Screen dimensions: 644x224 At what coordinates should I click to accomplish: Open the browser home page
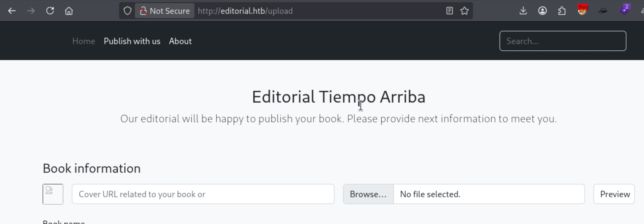point(69,11)
